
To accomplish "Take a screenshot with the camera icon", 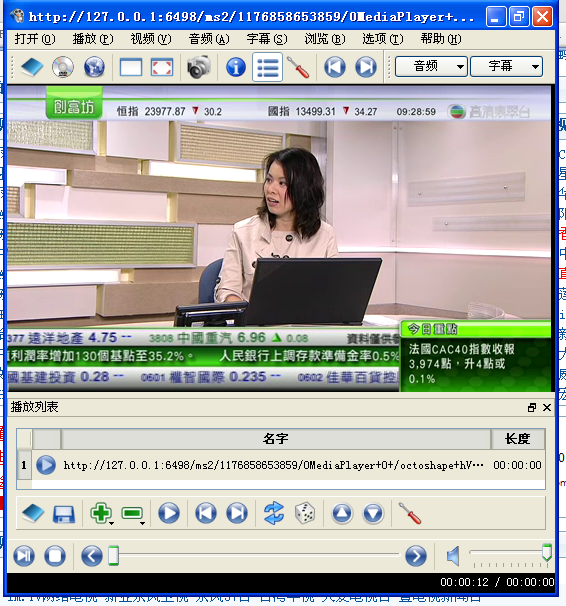I will pos(199,67).
